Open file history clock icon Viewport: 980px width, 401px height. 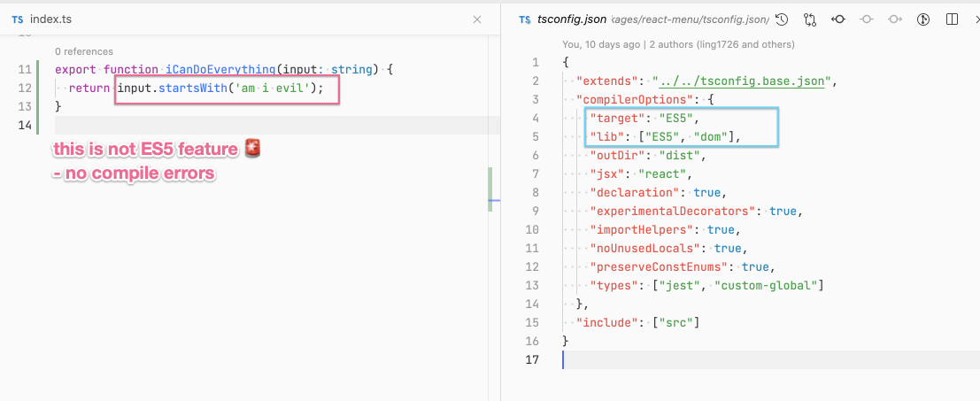click(781, 20)
